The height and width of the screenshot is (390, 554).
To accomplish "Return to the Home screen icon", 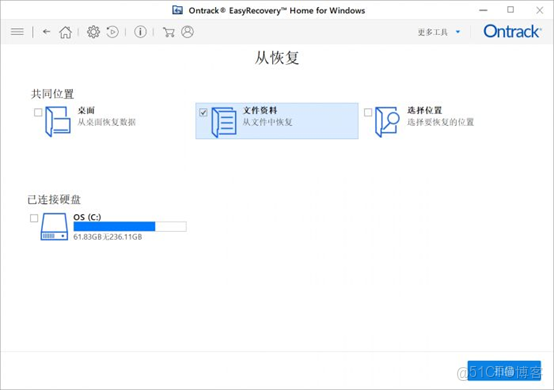I will [x=65, y=32].
